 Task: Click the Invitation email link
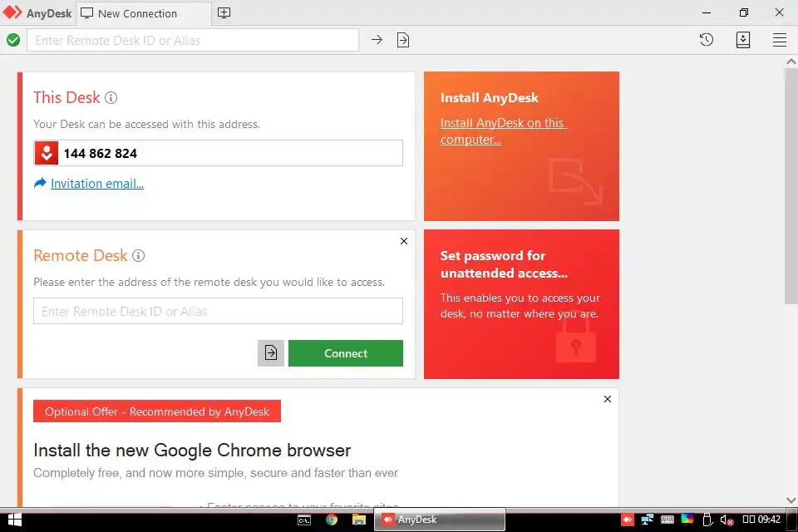97,183
